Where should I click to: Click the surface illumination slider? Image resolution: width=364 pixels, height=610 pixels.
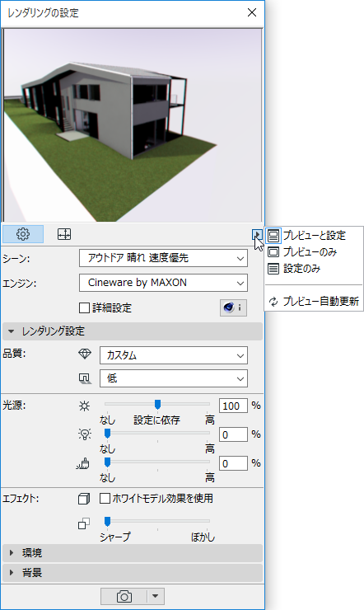(157, 462)
